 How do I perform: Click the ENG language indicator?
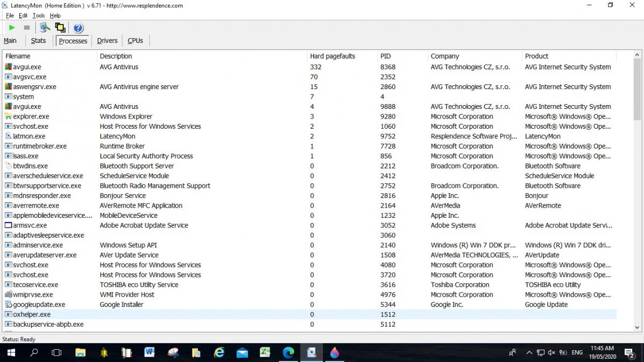pos(577,352)
